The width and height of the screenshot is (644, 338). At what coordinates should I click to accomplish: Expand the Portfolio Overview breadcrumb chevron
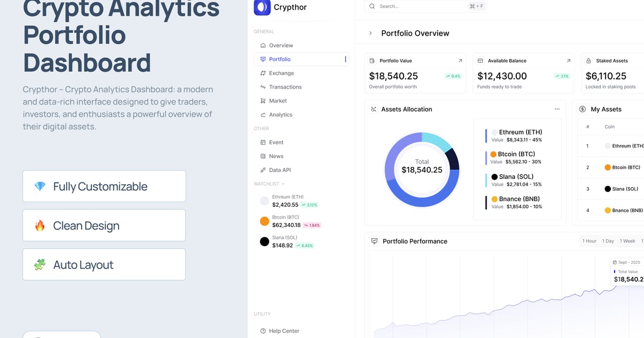click(x=370, y=33)
